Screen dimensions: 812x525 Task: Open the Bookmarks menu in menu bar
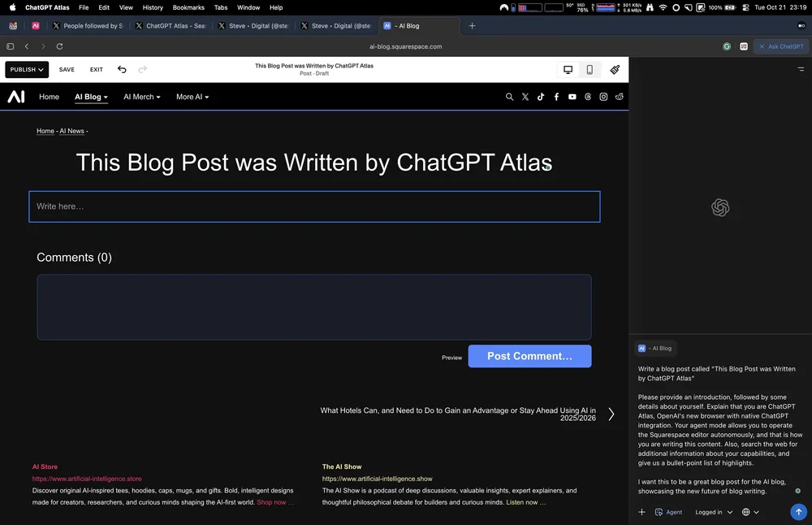pyautogui.click(x=188, y=8)
